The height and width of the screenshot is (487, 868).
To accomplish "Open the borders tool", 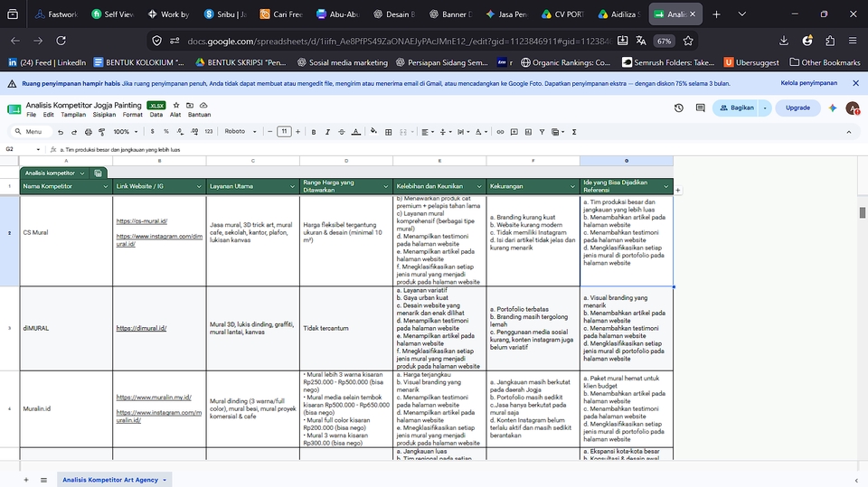I will 389,132.
